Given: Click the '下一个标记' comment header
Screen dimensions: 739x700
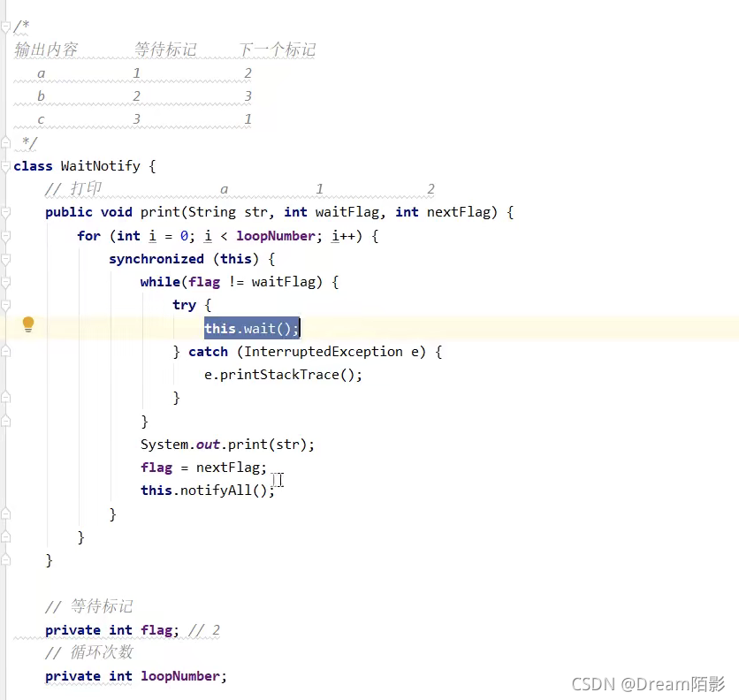Looking at the screenshot, I should pyautogui.click(x=278, y=49).
